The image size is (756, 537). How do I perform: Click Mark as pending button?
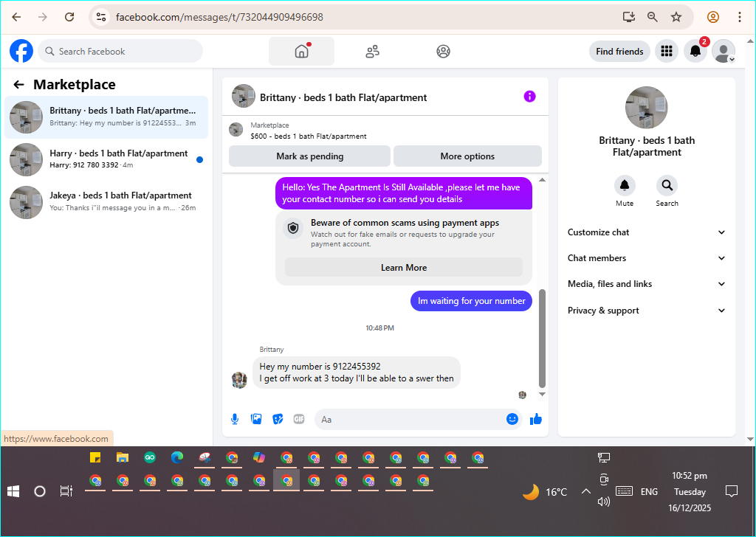(x=309, y=156)
